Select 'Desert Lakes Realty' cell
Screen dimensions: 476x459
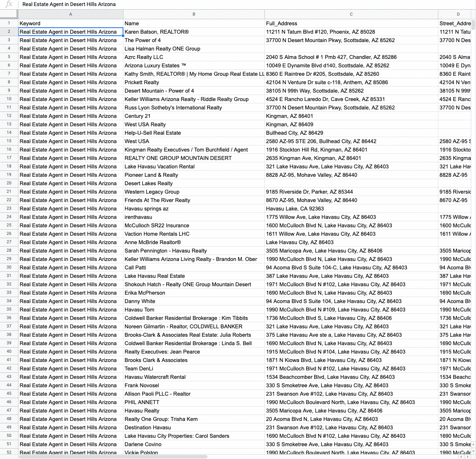coord(194,183)
